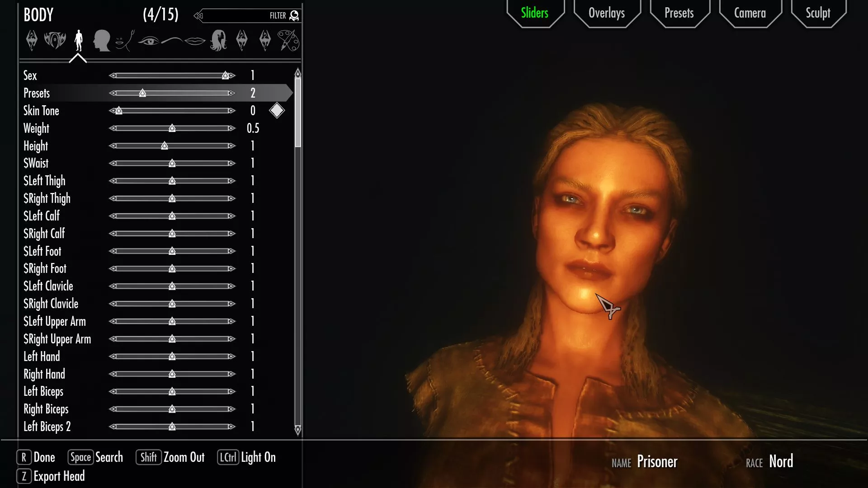The width and height of the screenshot is (868, 488).
Task: Click the clear filter arrow icon
Action: point(198,16)
